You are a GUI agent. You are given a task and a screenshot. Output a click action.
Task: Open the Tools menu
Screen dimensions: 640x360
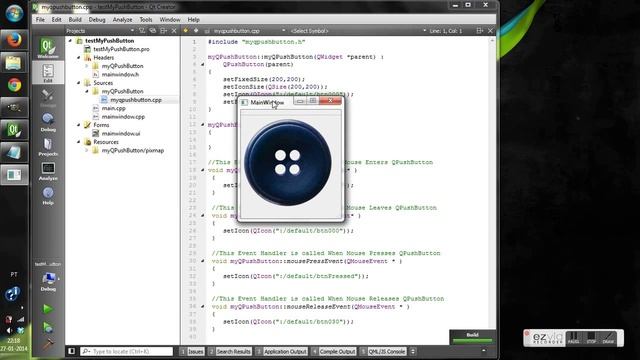(146, 20)
